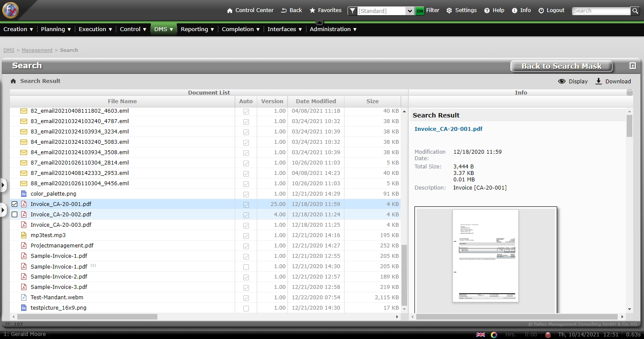This screenshot has width=644, height=339.
Task: Click the PNG icon of color_palette.png
Action: tap(24, 194)
